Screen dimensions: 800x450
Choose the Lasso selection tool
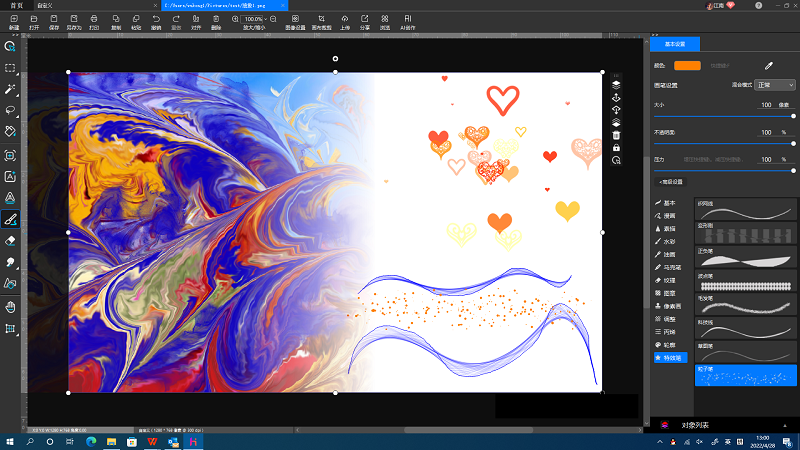click(x=10, y=110)
